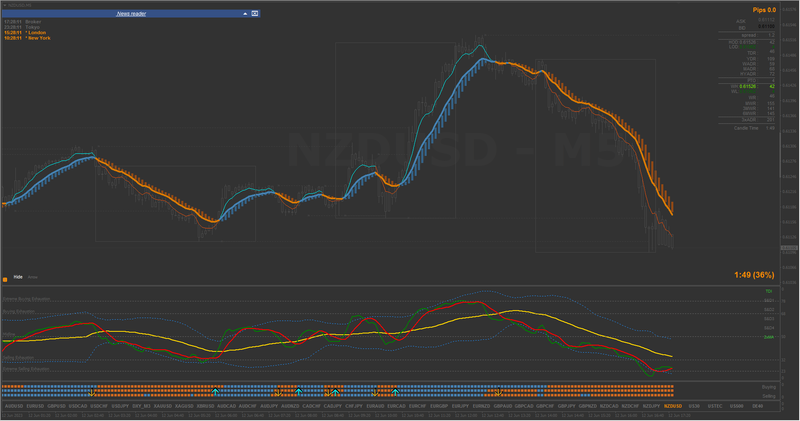This screenshot has height=421, width=800.
Task: Switch chart to DXY_M3 symbol
Action: click(141, 406)
